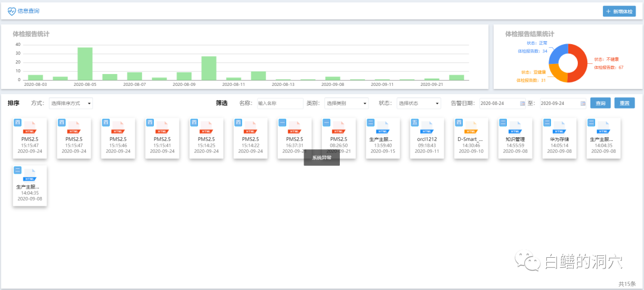This screenshot has width=644, height=290.
Task: Click the 共15条 total count text
Action: (627, 284)
